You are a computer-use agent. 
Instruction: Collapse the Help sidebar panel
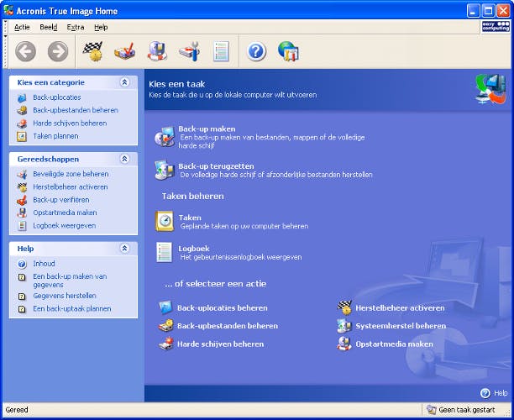(124, 248)
